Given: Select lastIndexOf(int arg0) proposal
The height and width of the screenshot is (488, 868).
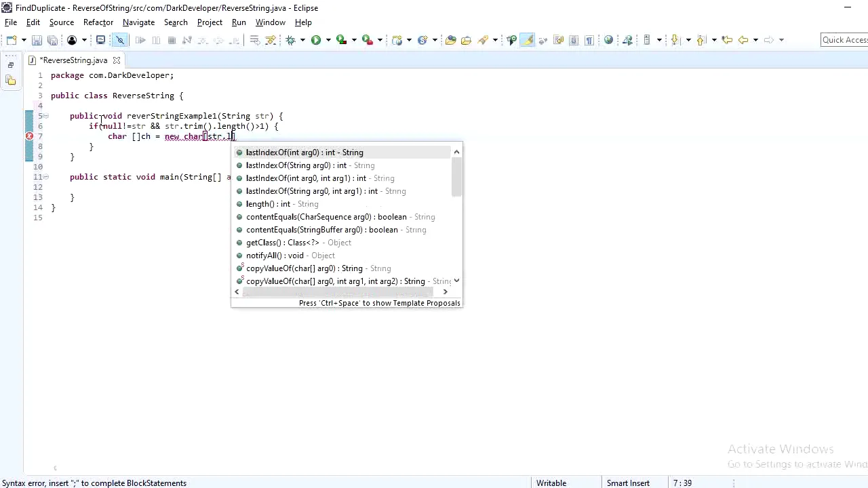Looking at the screenshot, I should 342,152.
